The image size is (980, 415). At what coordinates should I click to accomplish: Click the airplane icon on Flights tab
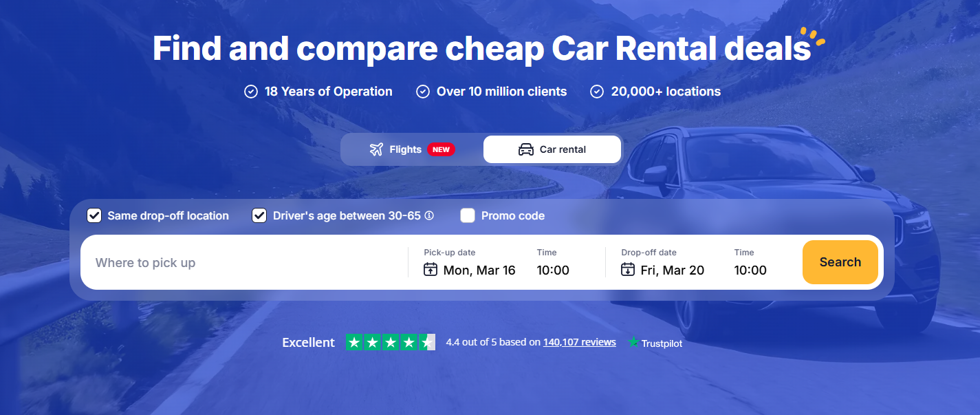pos(375,149)
